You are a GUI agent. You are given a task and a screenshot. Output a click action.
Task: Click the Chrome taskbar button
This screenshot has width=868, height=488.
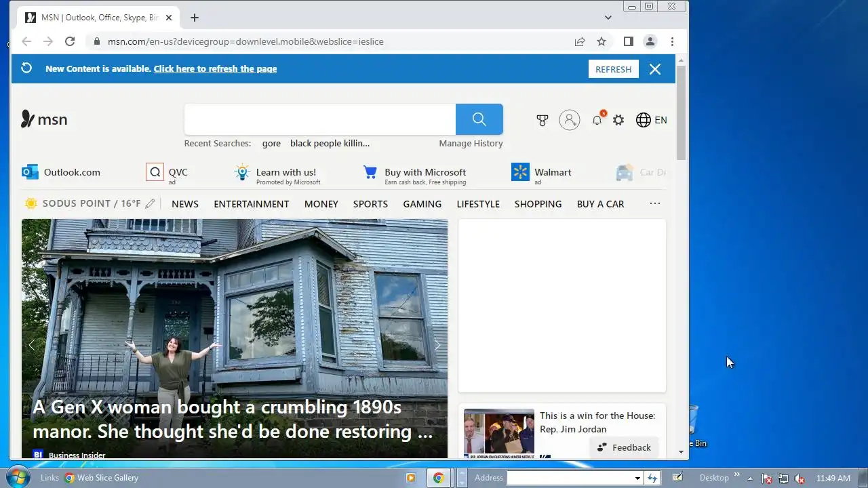click(439, 478)
